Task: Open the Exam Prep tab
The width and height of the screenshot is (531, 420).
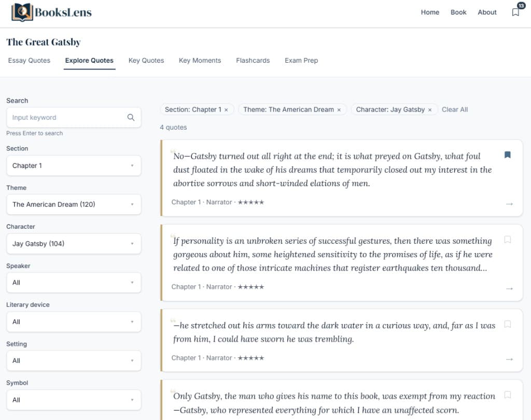Action: 301,60
